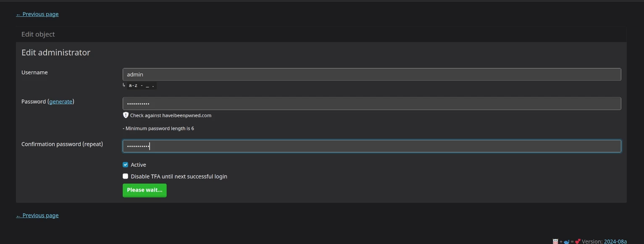Click the a-z allowed characters hint

pyautogui.click(x=142, y=85)
